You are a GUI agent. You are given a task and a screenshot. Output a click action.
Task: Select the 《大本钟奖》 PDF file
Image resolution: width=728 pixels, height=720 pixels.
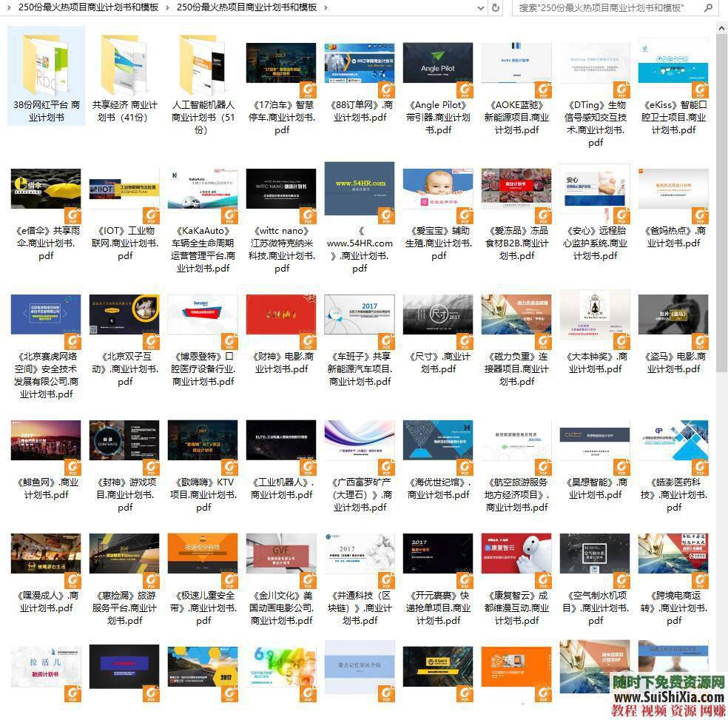coord(596,334)
